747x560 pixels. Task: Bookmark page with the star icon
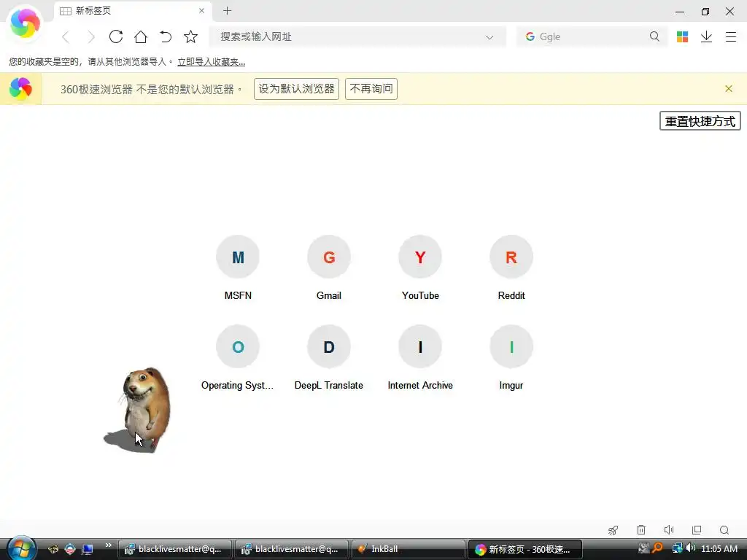(x=190, y=36)
